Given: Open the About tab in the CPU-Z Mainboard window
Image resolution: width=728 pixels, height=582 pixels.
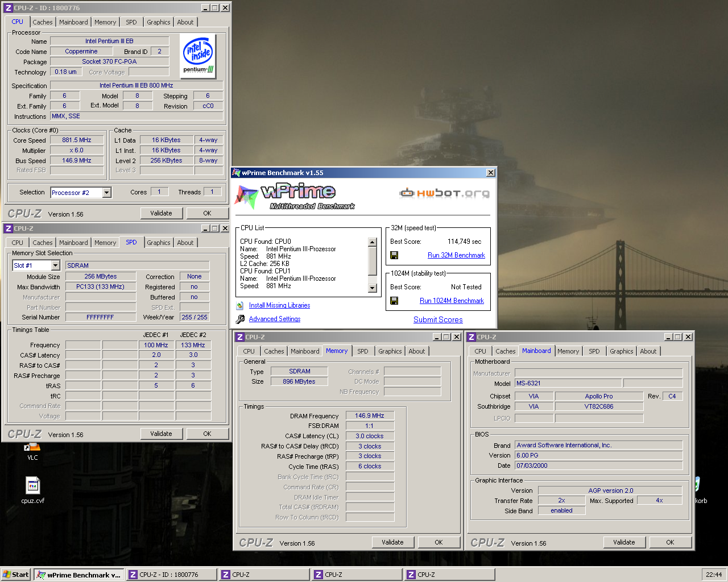Looking at the screenshot, I should tap(648, 351).
